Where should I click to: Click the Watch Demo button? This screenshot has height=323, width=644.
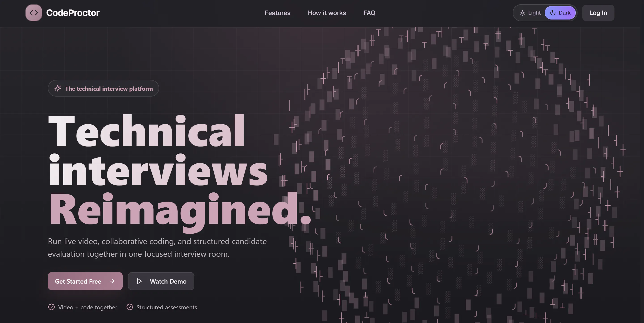(161, 281)
